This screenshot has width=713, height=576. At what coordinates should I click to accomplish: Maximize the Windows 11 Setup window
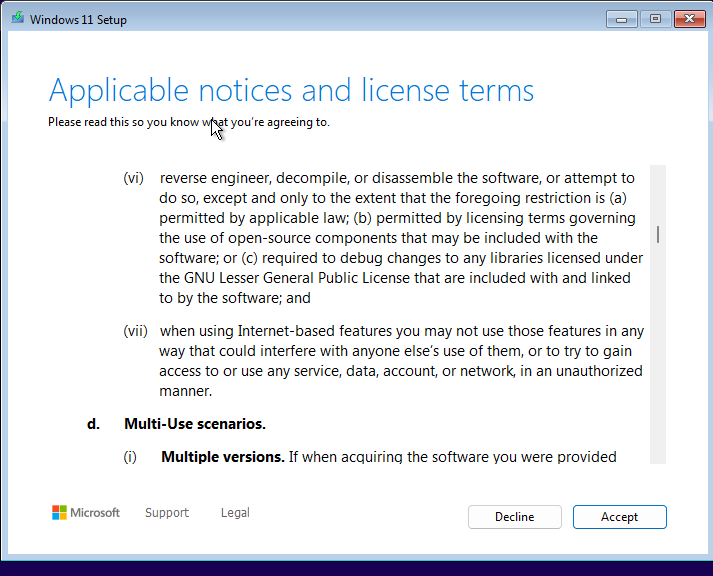655,19
